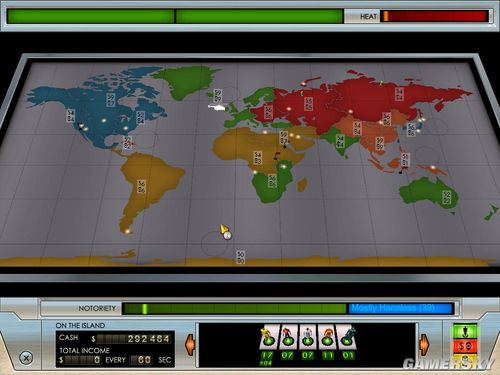Switch to red stealing money mode
500x375 pixels.
click(x=465, y=347)
